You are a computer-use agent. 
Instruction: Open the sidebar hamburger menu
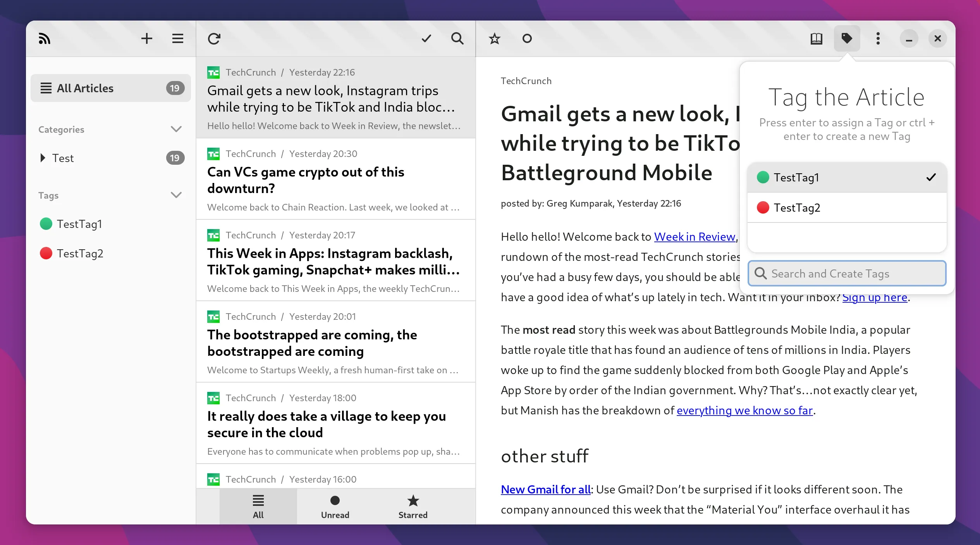(177, 38)
